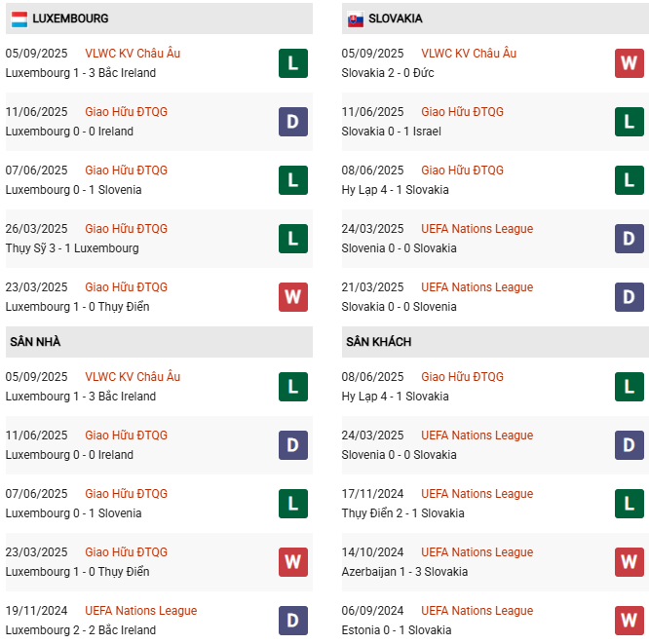Select the LUXEMBOURG team header

(x=70, y=19)
